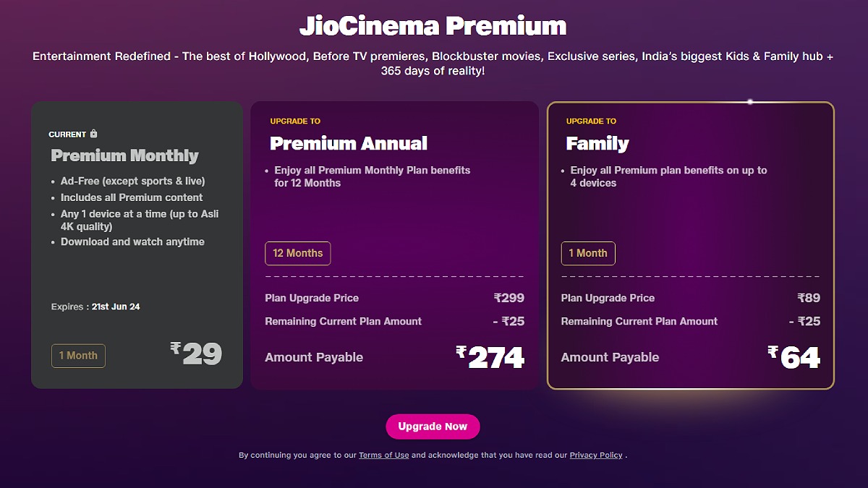
Task: Click the 1 Month badge on Family plan
Action: pyautogui.click(x=588, y=254)
